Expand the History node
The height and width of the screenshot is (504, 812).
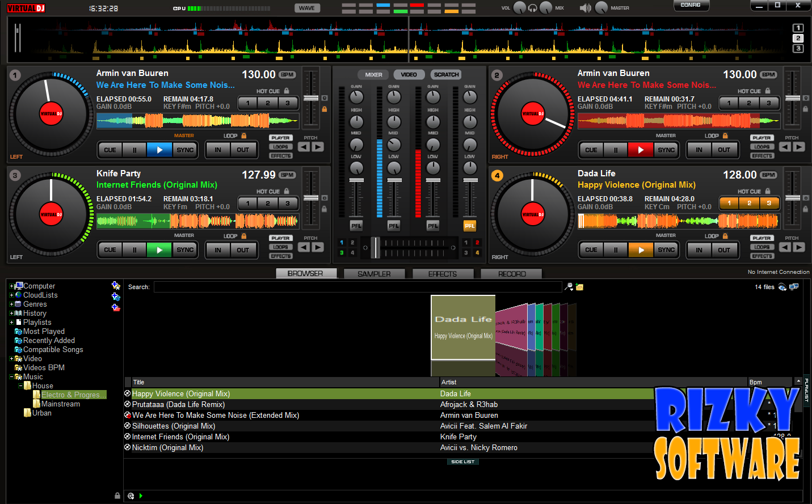11,314
